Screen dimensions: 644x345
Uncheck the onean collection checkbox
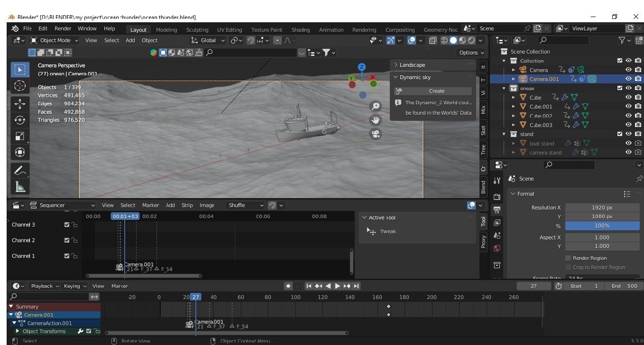coord(620,88)
